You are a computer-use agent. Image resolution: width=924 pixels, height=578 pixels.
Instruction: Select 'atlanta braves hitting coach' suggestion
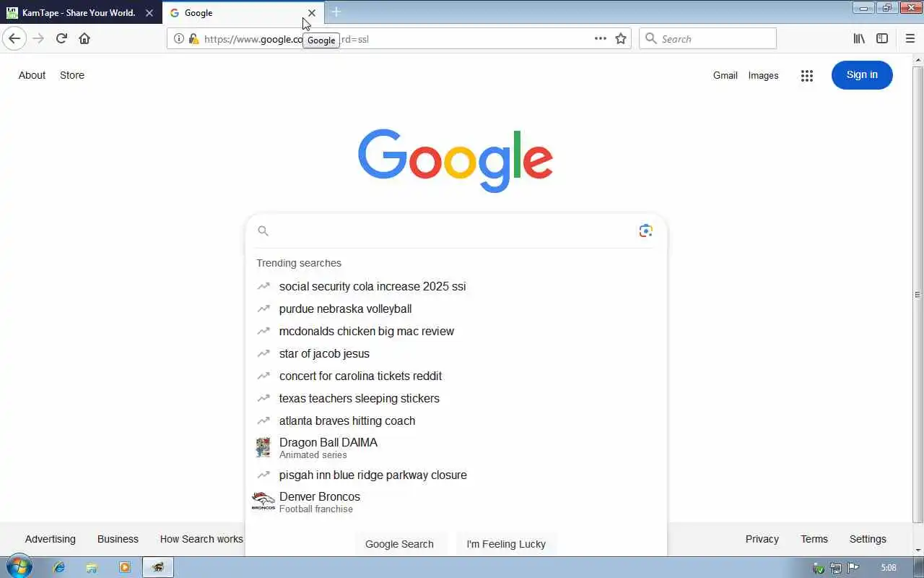click(456, 420)
